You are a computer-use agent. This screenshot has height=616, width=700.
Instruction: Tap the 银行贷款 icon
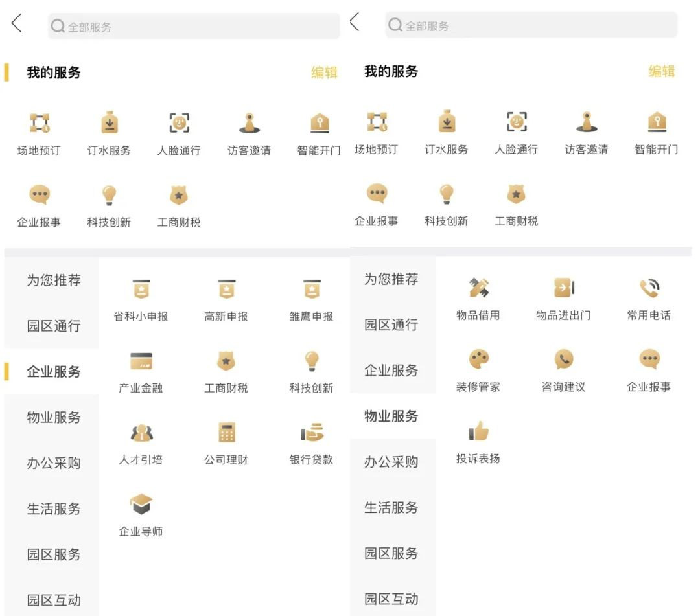(311, 433)
